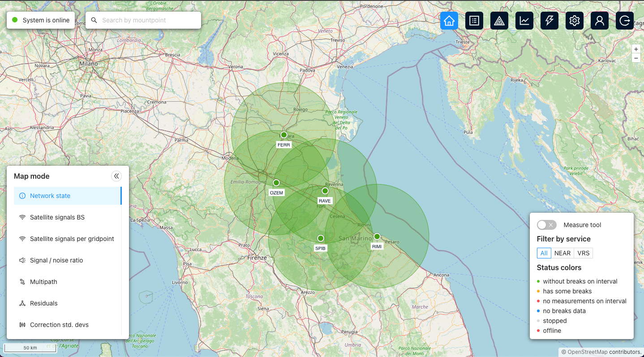Open the user profile icon
The image size is (644, 357).
tap(600, 21)
